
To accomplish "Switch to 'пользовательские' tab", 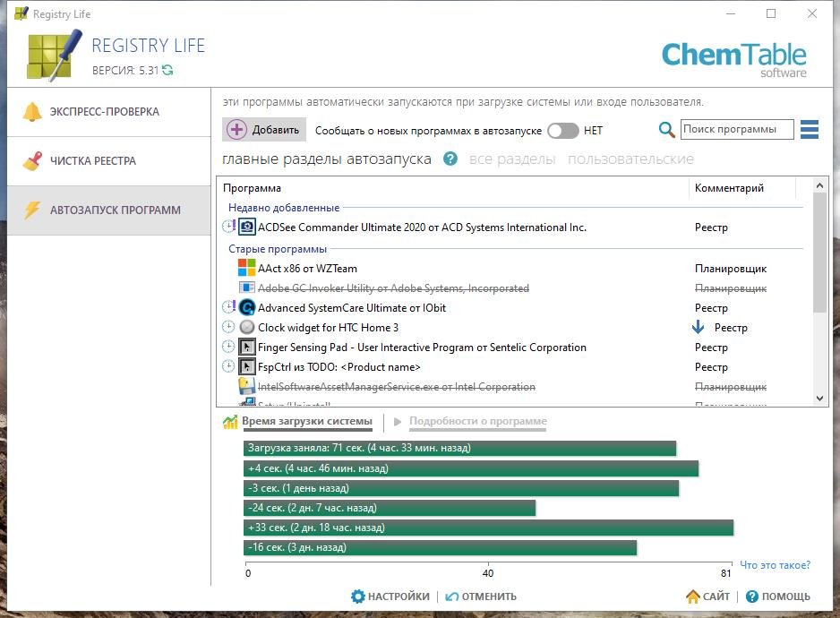I will 630,159.
